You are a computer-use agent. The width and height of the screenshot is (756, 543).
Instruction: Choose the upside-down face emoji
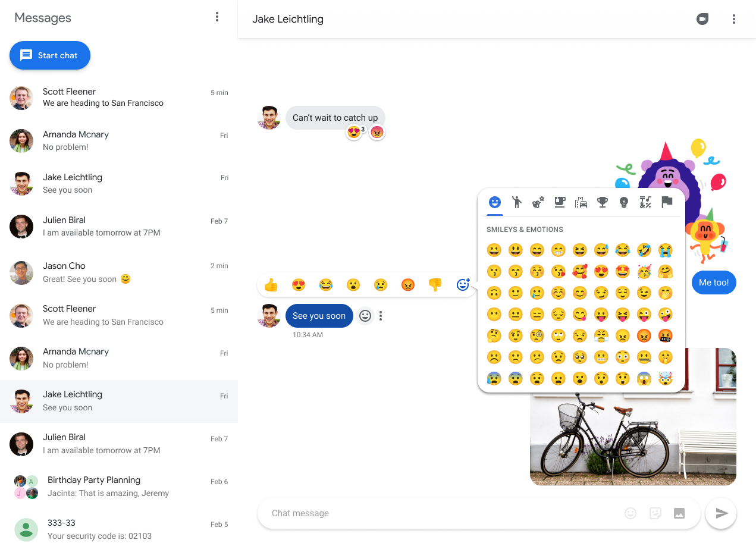coord(494,293)
